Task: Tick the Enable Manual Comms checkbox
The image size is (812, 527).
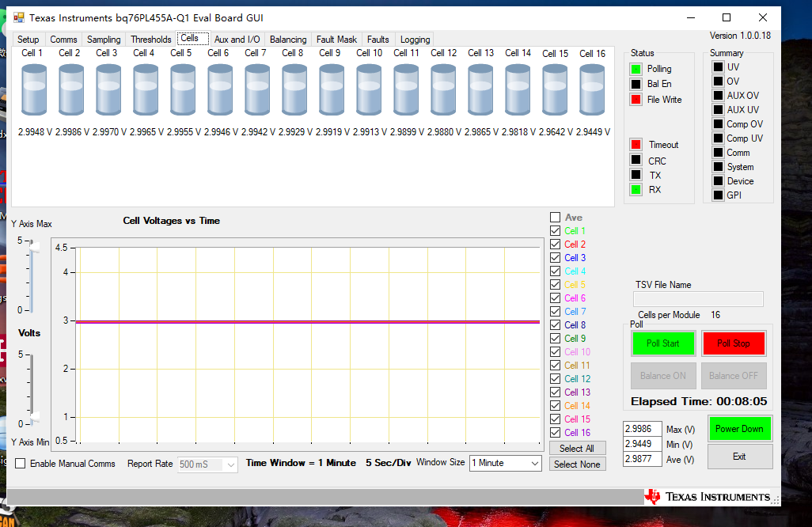Action: point(21,464)
